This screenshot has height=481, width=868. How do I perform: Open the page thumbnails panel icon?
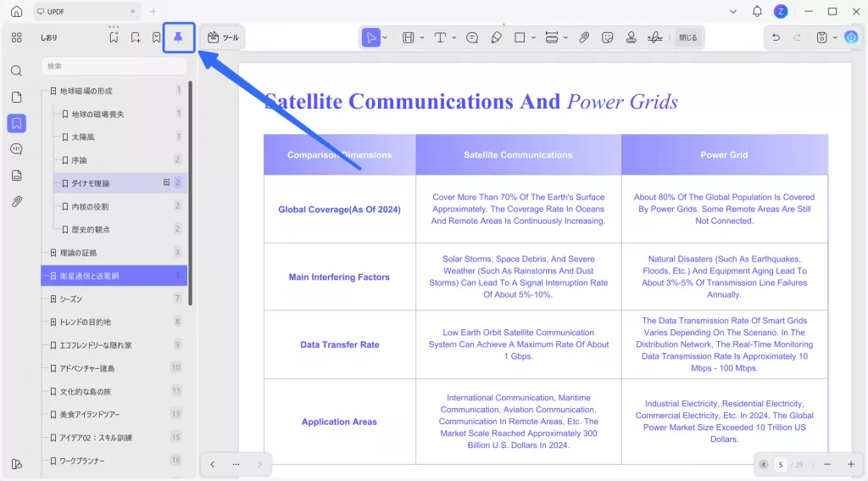pos(17,97)
